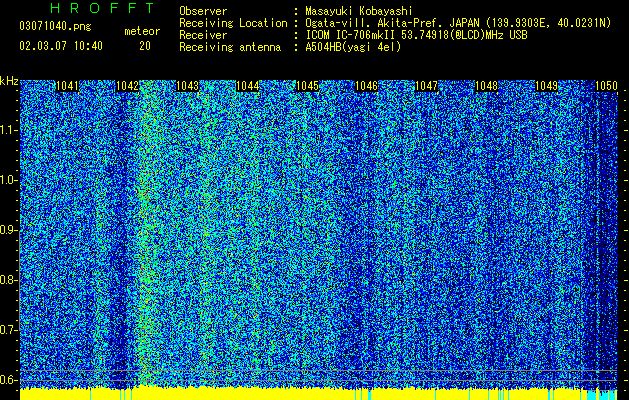Screen dimensions: 629x400
Task: Click time marker 1046
Action: coord(367,86)
